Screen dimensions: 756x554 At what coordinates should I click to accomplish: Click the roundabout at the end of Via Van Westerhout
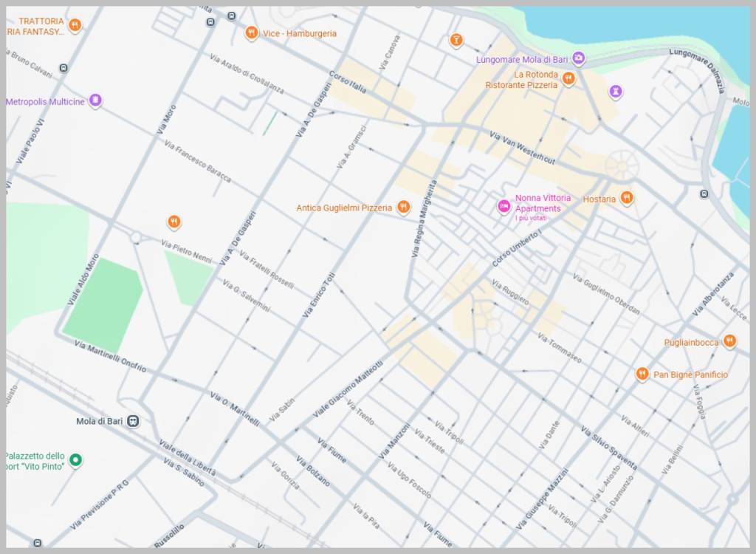pos(620,165)
